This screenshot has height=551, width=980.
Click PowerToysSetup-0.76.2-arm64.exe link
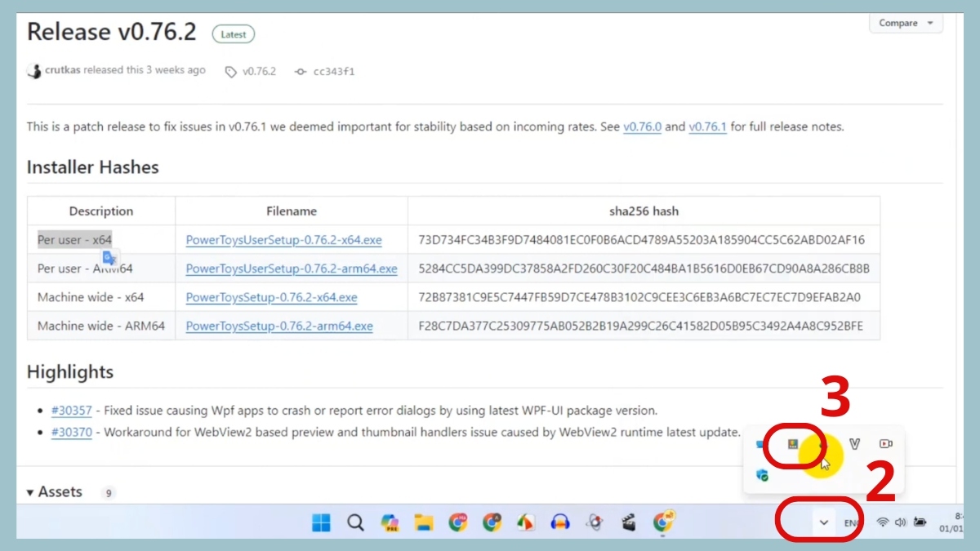[278, 326]
